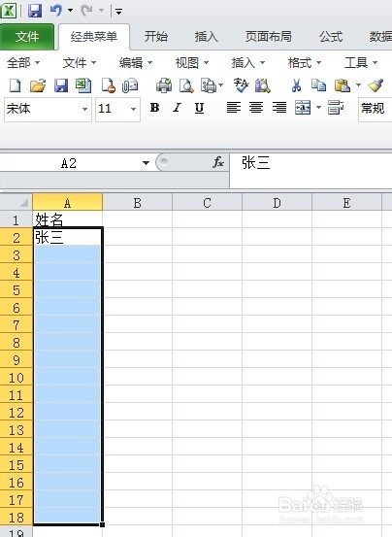Screen dimensions: 392x537
Task: Expand the 文件 classic menu dropdown
Action: point(80,63)
